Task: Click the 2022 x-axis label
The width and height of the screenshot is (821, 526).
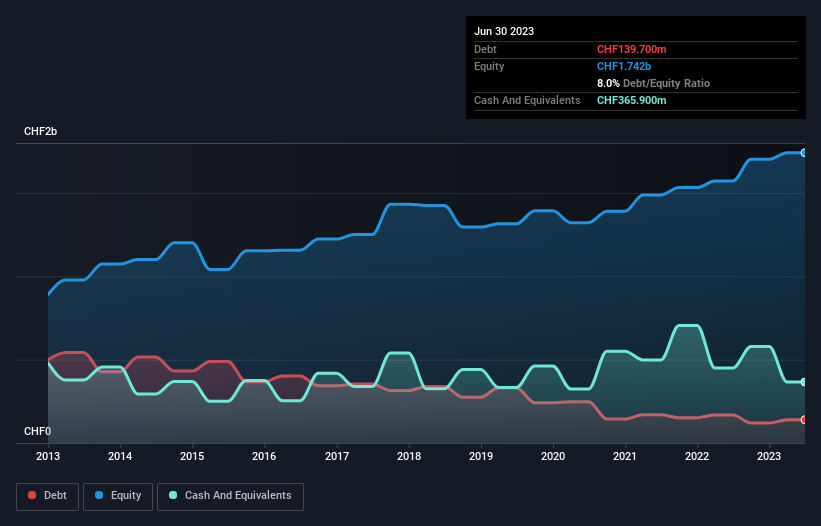Action: tap(697, 456)
